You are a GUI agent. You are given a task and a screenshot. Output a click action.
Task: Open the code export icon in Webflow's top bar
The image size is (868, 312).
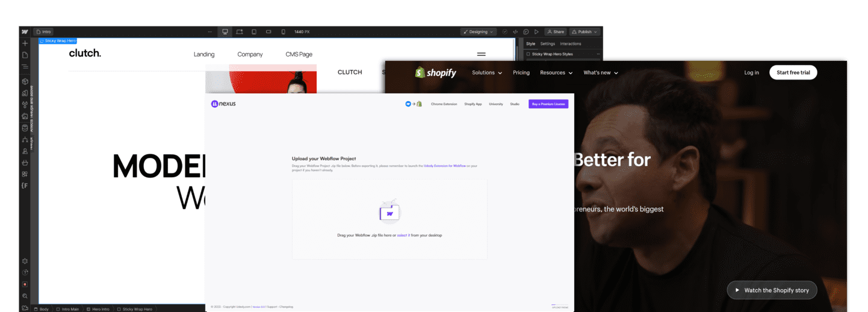515,32
